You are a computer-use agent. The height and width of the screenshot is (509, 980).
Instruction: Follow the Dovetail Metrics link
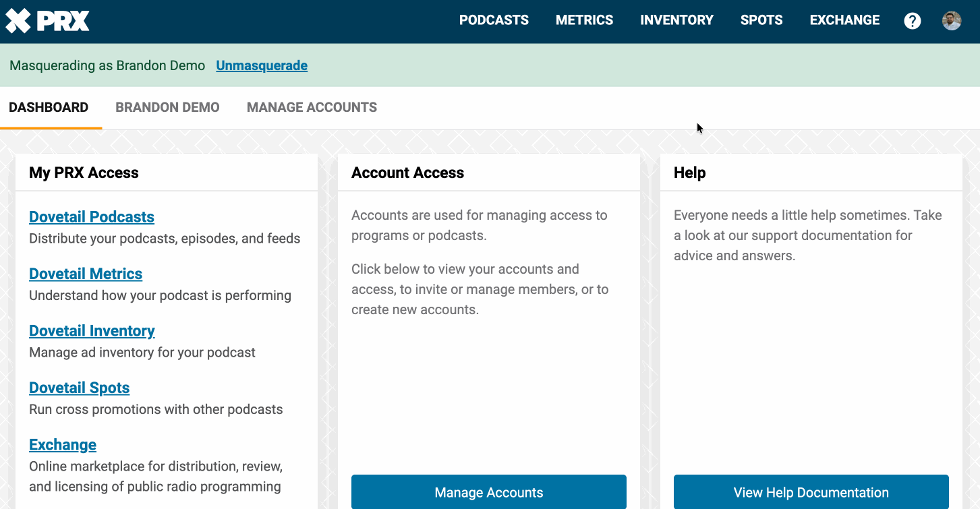point(86,274)
